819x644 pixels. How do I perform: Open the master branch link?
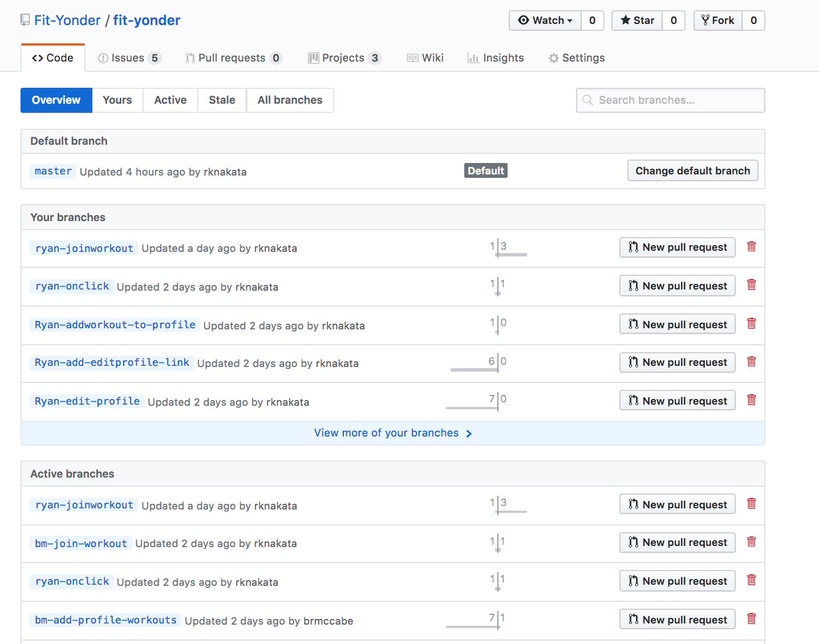53,171
